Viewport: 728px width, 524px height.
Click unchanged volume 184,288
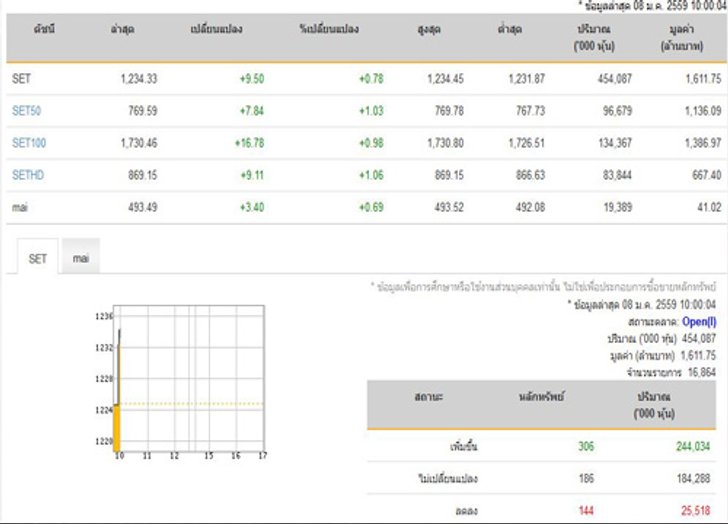693,478
